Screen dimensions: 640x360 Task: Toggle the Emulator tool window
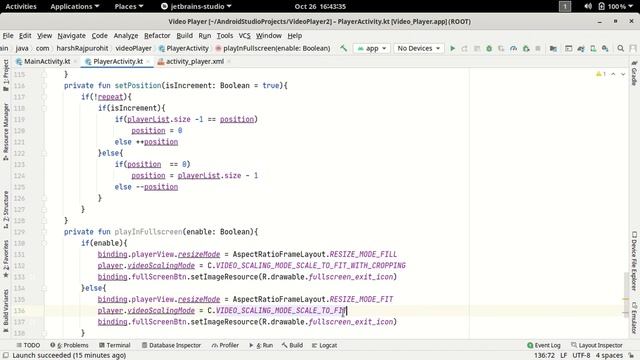coord(634,318)
